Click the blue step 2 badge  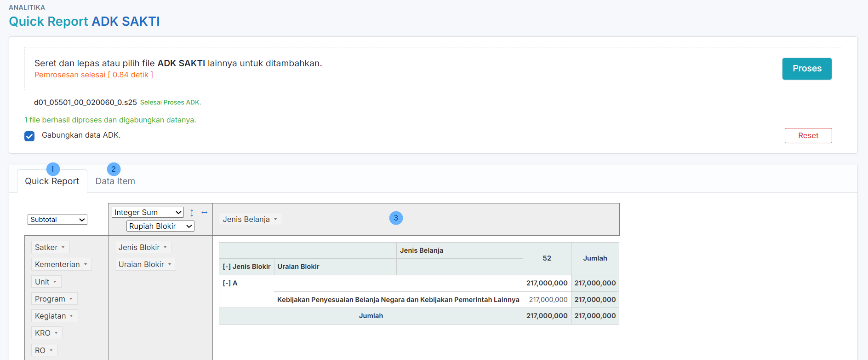[114, 169]
